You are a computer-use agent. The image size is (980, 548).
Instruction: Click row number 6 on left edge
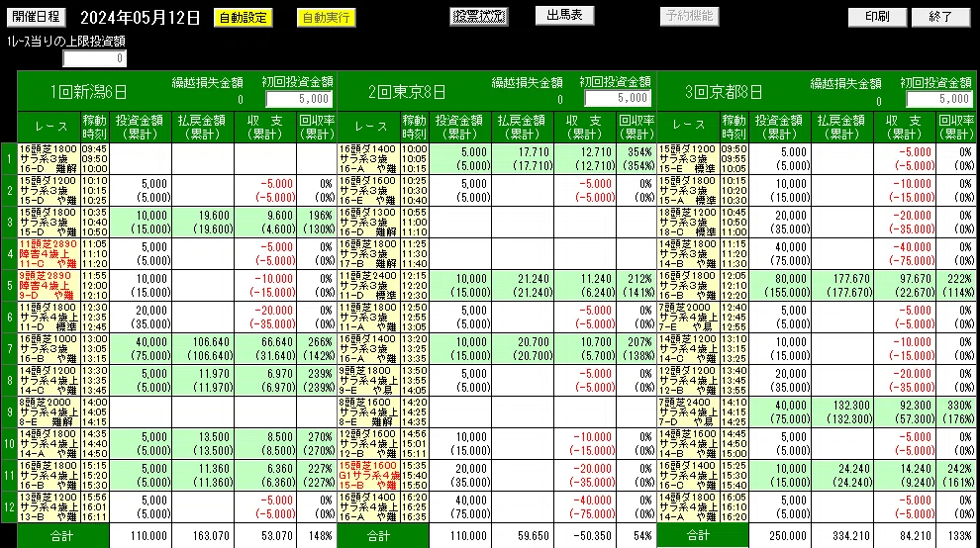tap(9, 317)
